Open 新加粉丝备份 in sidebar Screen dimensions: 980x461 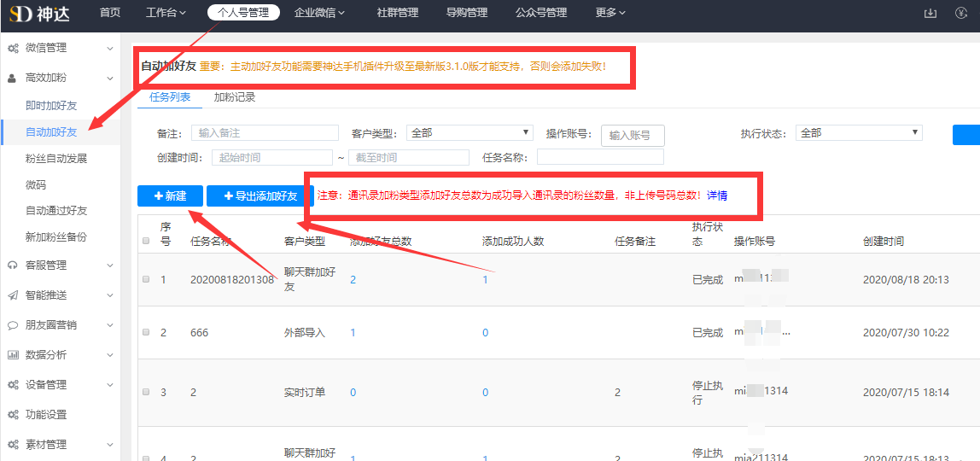[56, 236]
